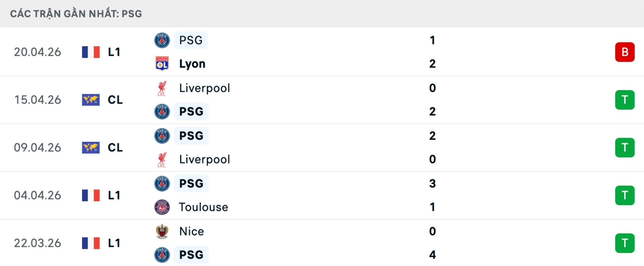Click the Toulouse club crest icon
Image resolution: width=644 pixels, height=266 pixels.
[x=162, y=207]
